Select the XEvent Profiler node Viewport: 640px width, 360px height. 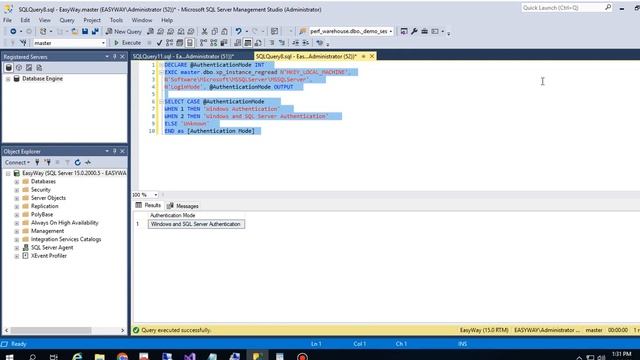(x=49, y=256)
